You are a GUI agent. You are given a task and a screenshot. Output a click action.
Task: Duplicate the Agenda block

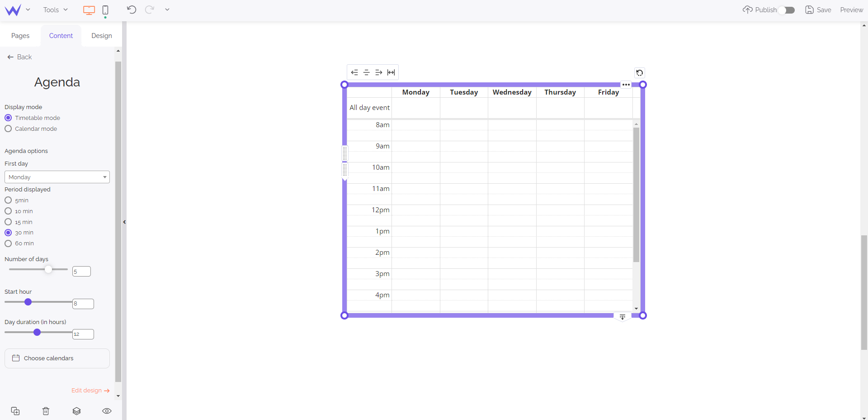[x=15, y=411]
